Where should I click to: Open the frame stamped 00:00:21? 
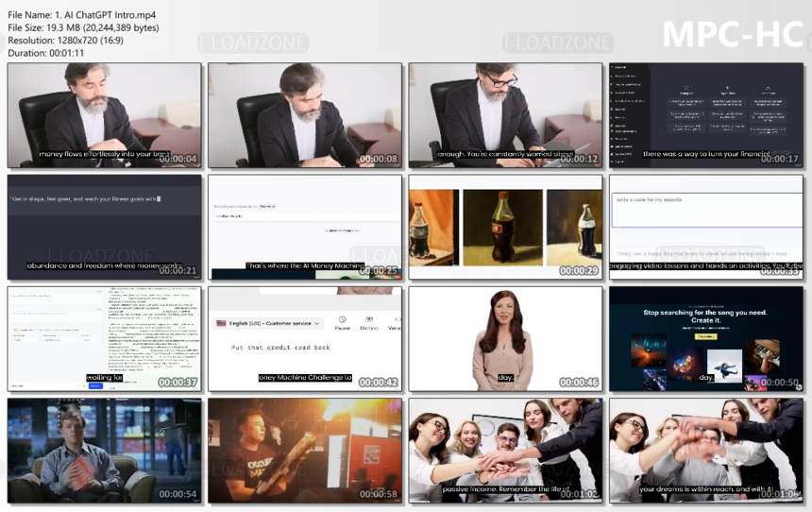point(105,227)
